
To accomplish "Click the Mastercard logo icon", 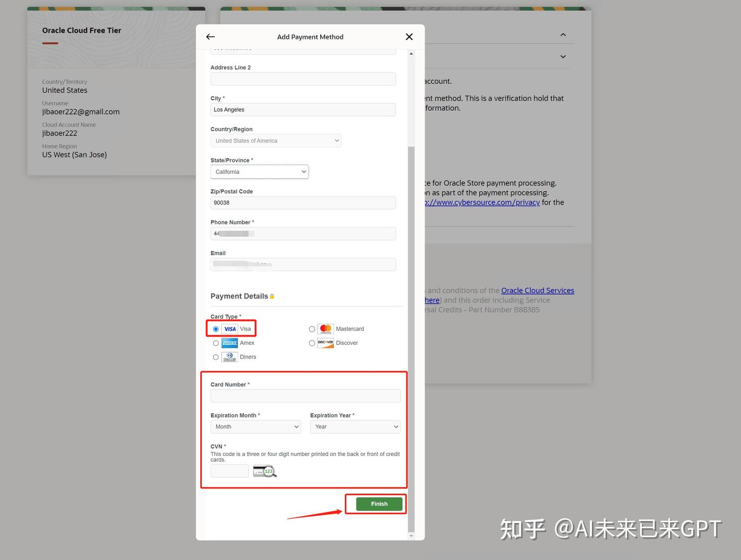I will point(326,329).
